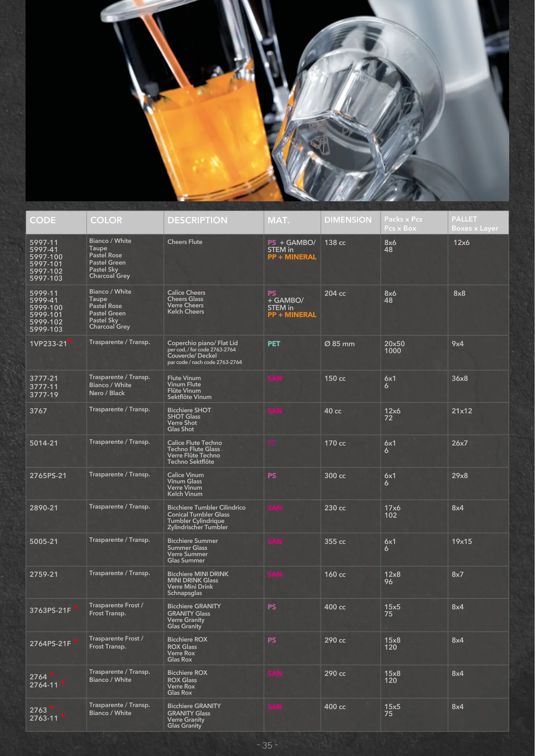Click the red asterisk beside code 2763-11
The width and height of the screenshot is (535, 756).
tap(63, 716)
